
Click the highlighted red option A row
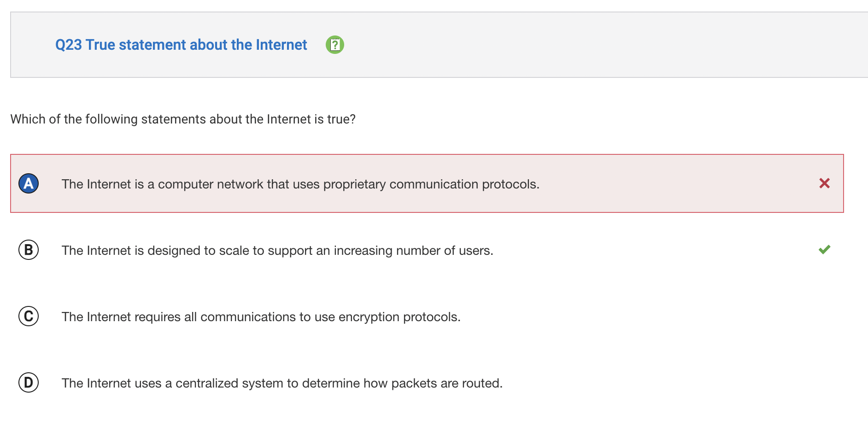coord(427,183)
